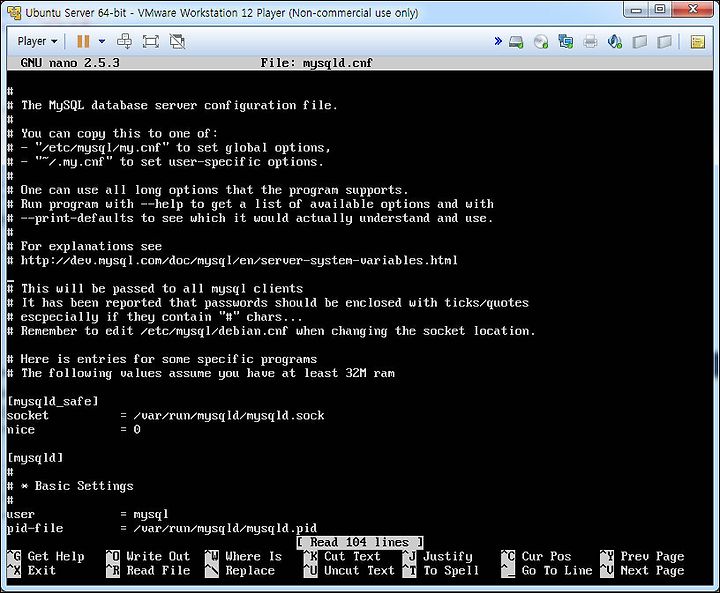Open the Player menu
The image size is (720, 593).
[x=37, y=41]
